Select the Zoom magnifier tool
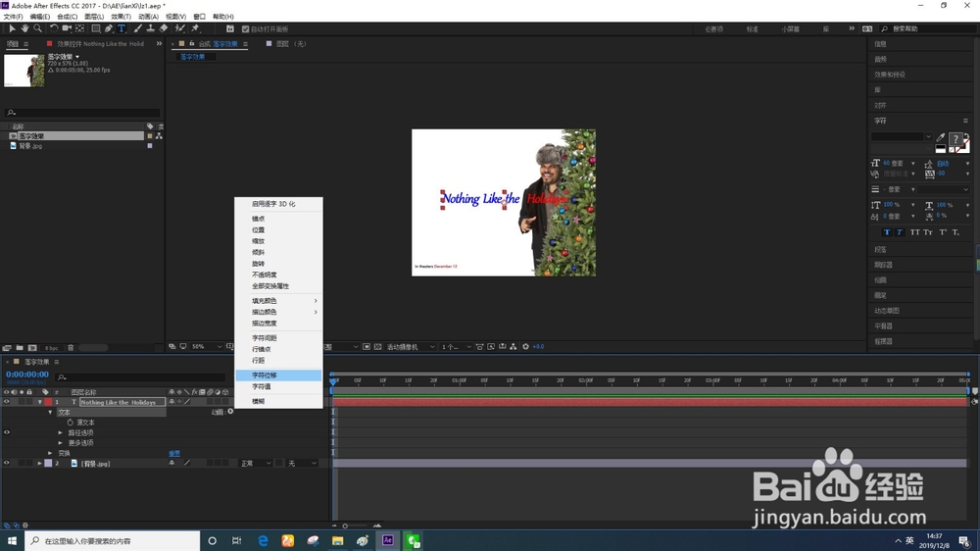The height and width of the screenshot is (551, 980). [37, 28]
